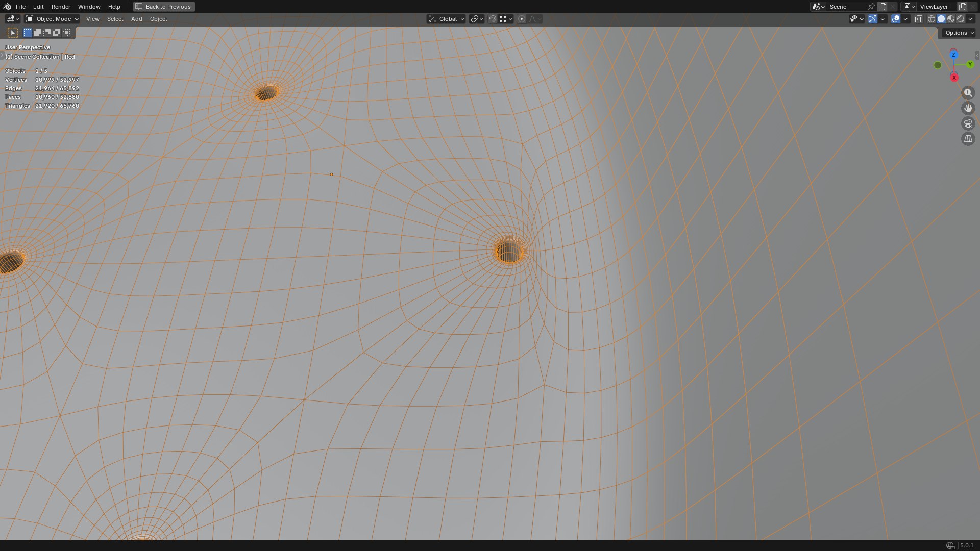Open the viewport View menu
This screenshot has width=980, height=551.
tap(93, 19)
